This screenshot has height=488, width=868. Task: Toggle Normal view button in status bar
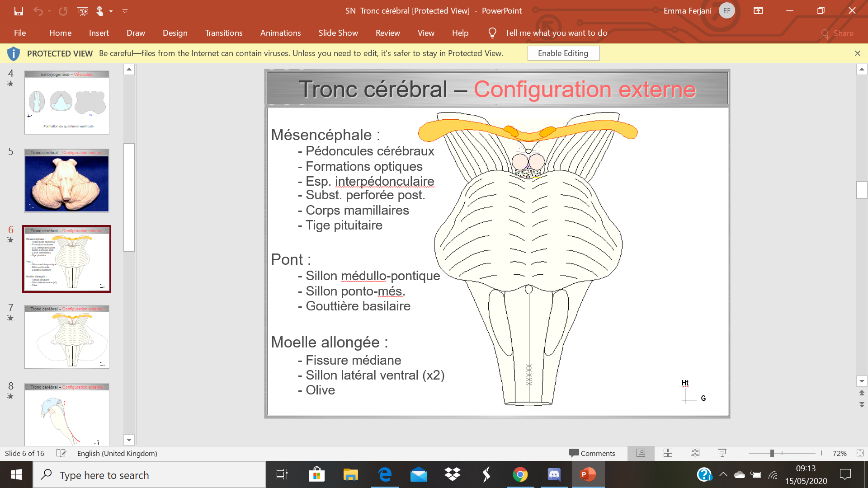(641, 453)
